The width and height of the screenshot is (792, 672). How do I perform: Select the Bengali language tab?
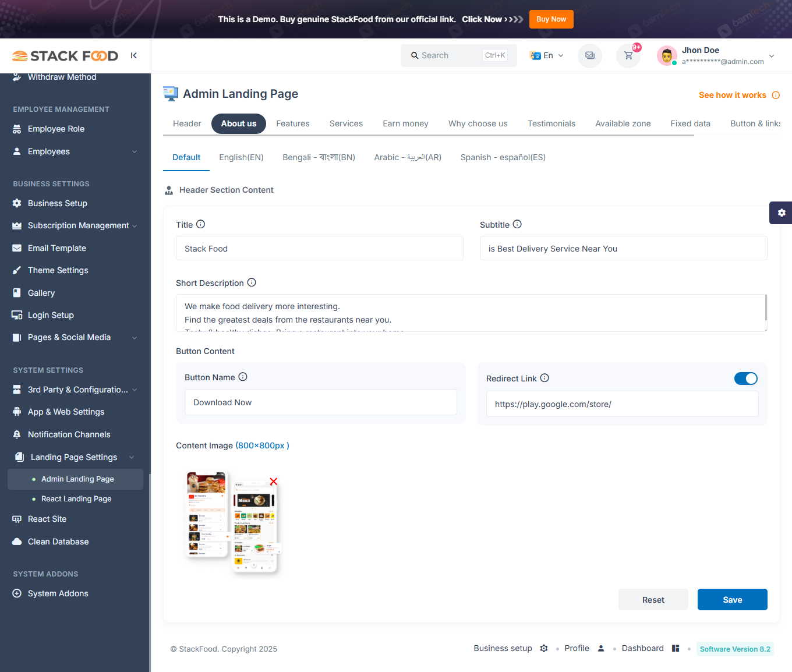[x=319, y=157]
